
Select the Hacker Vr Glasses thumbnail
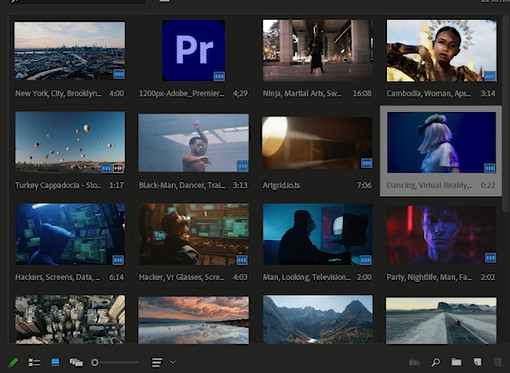pyautogui.click(x=193, y=234)
